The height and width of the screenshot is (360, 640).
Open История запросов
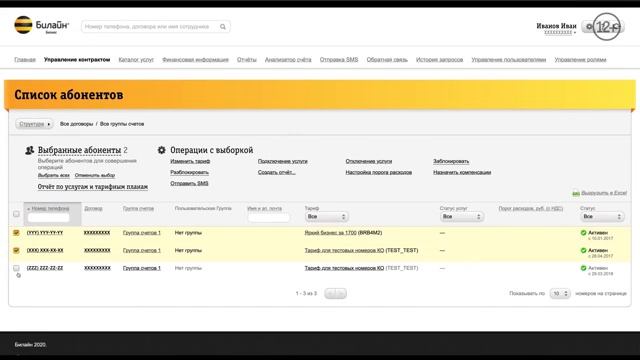(439, 60)
